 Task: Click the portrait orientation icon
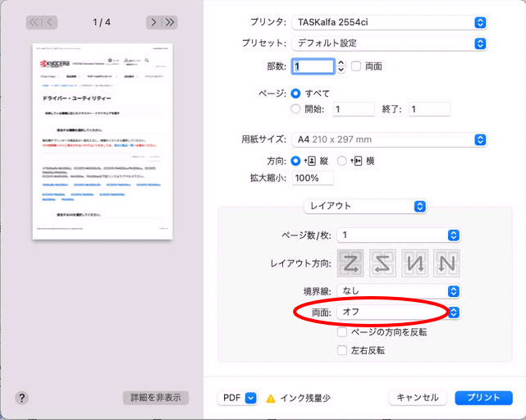pyautogui.click(x=310, y=161)
